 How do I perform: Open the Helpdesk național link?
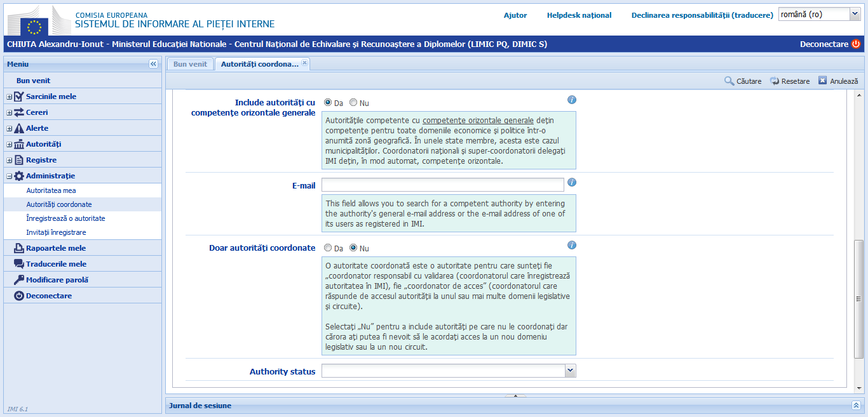(x=579, y=15)
